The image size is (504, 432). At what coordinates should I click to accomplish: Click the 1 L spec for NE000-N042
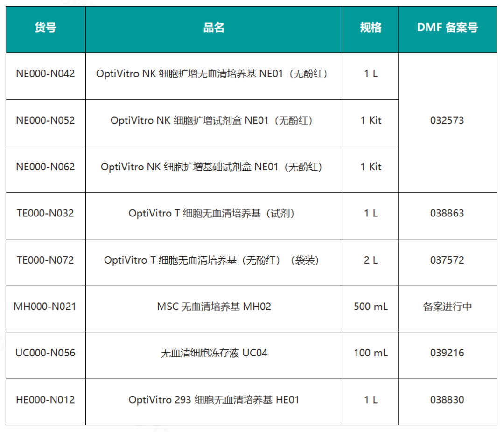click(371, 74)
